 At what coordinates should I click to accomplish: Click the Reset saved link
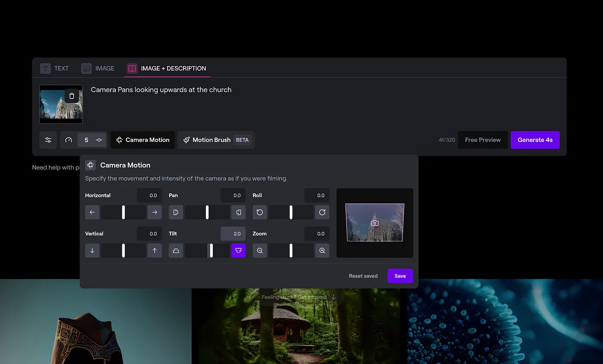click(363, 276)
